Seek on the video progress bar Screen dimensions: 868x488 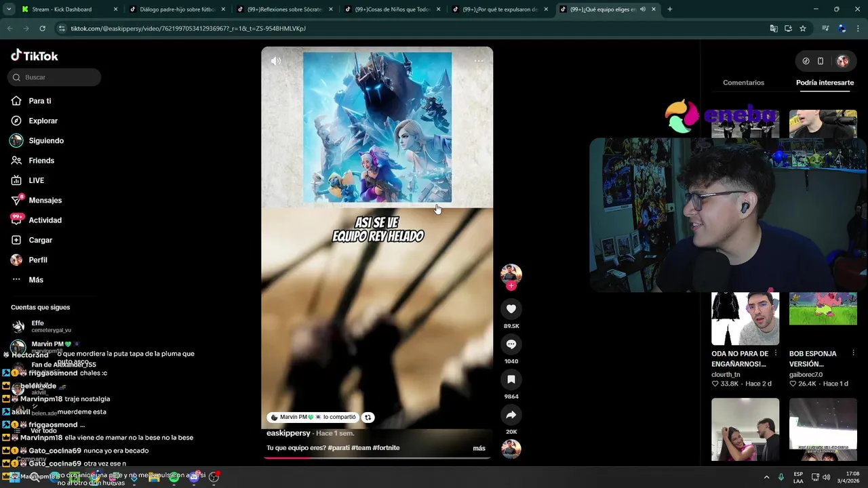[377, 458]
